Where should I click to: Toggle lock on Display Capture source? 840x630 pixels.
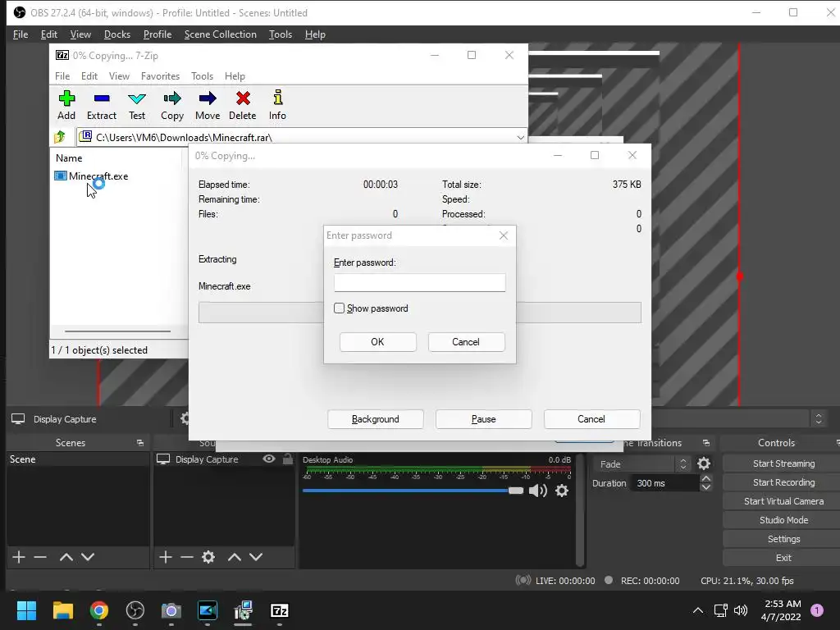(x=288, y=459)
